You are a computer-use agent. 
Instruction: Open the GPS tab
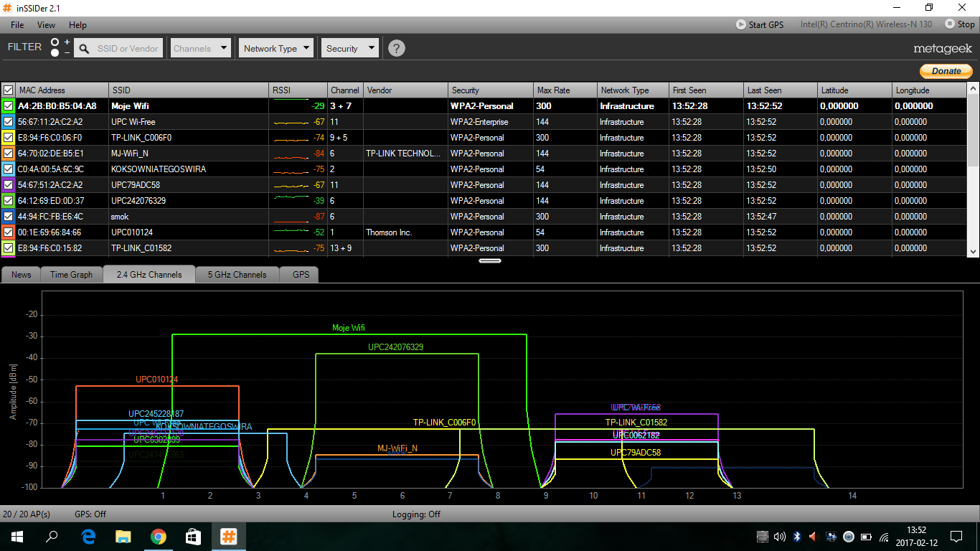(x=301, y=275)
